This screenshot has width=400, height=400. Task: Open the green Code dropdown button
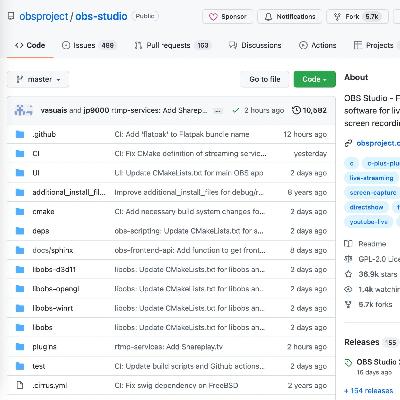pos(315,79)
